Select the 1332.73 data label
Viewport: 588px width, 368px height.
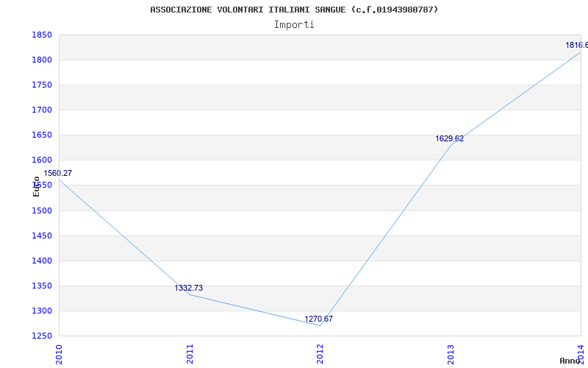(189, 288)
